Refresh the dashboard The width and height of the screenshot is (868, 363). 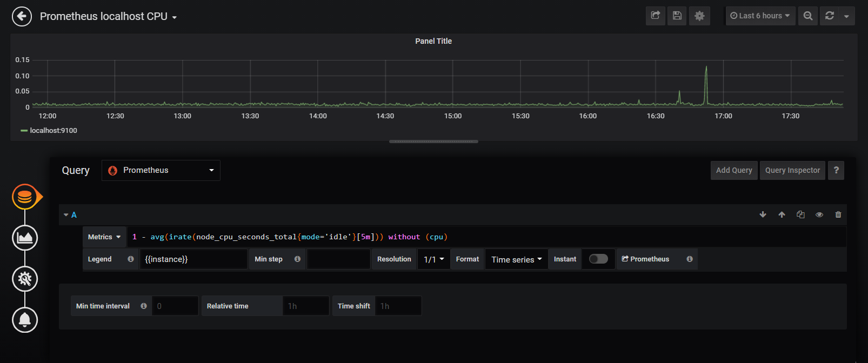[830, 16]
